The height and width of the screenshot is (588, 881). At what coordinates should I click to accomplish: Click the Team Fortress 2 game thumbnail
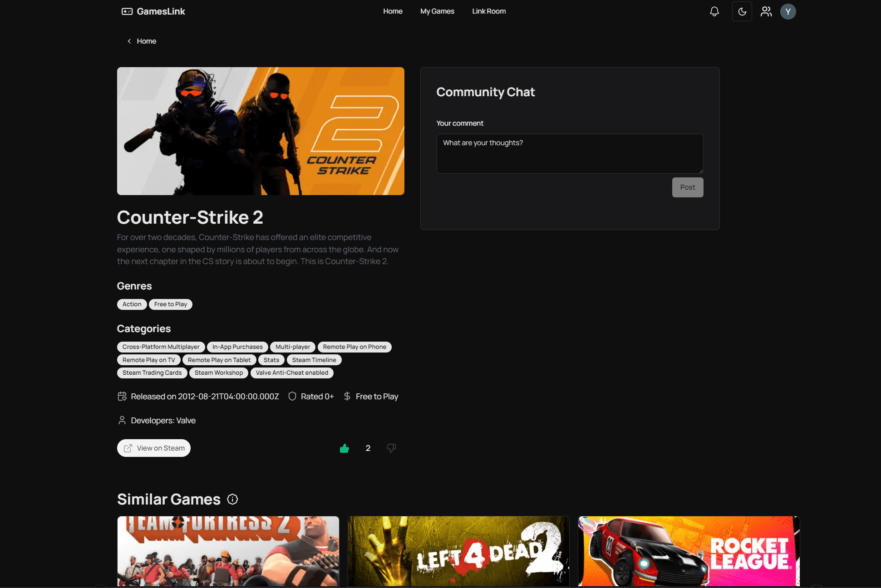click(x=228, y=552)
